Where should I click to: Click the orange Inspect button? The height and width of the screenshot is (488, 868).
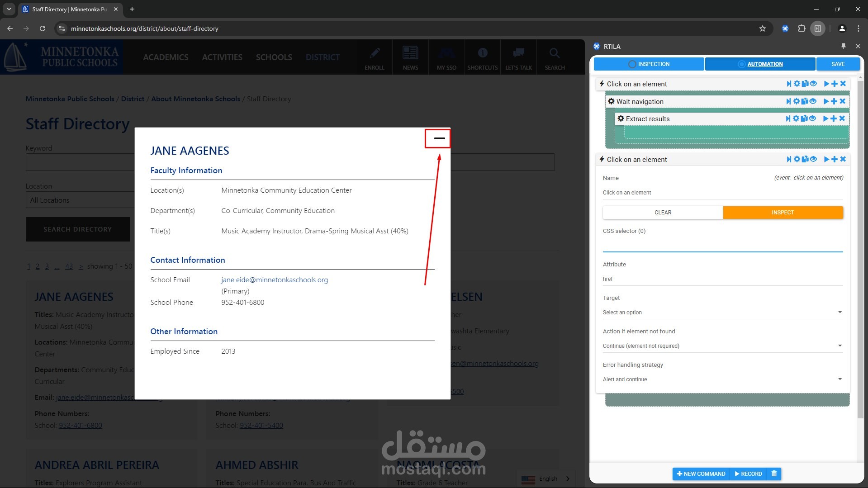(783, 213)
